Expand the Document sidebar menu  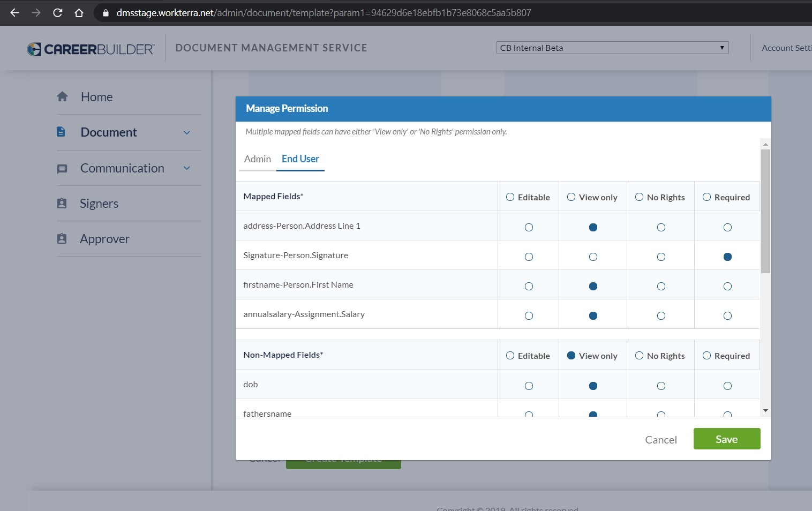[186, 132]
